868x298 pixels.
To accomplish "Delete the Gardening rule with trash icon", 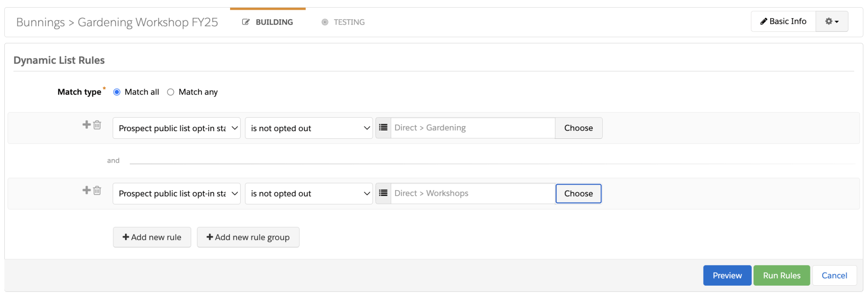I will click(97, 125).
